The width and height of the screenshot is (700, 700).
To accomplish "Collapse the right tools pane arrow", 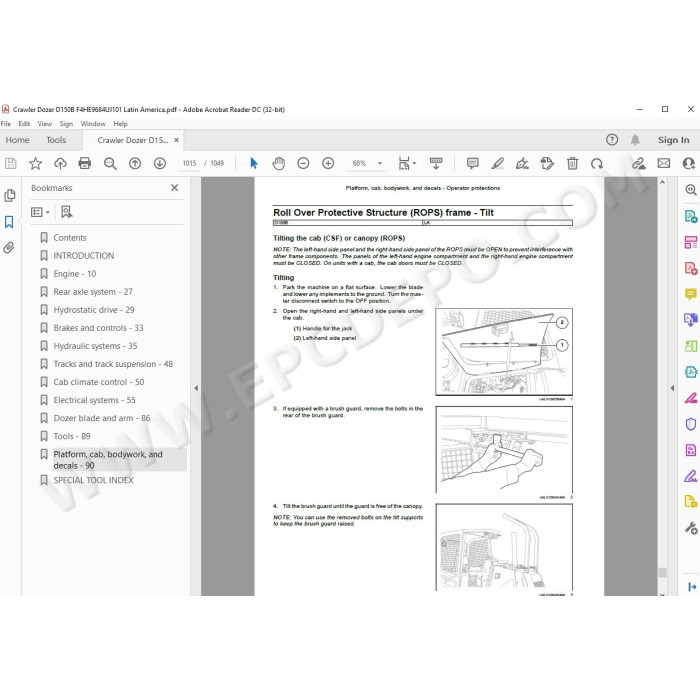I will point(672,388).
